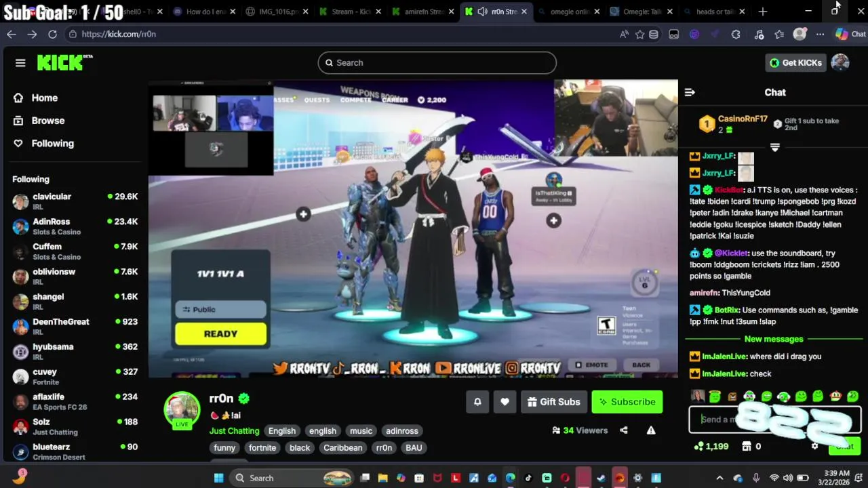Viewport: 868px width, 488px height.
Task: Click CasinoRnF17 top gifter entry
Action: click(733, 124)
